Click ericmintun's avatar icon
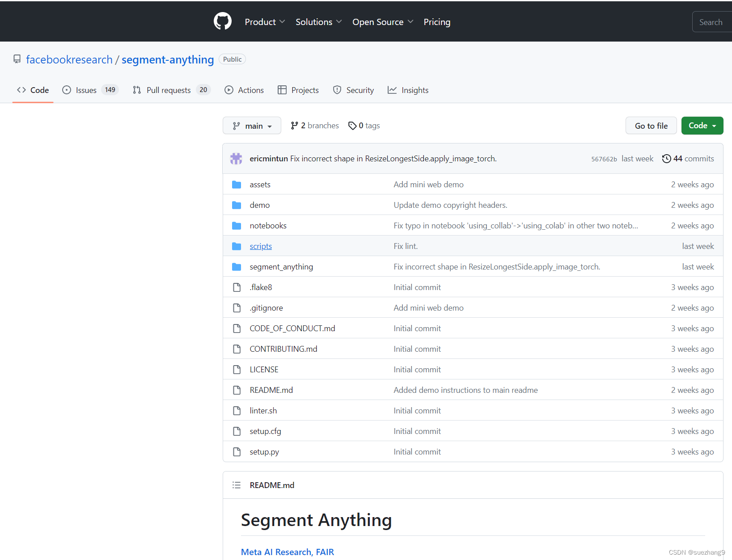Viewport: 732px width, 560px height. tap(236, 159)
